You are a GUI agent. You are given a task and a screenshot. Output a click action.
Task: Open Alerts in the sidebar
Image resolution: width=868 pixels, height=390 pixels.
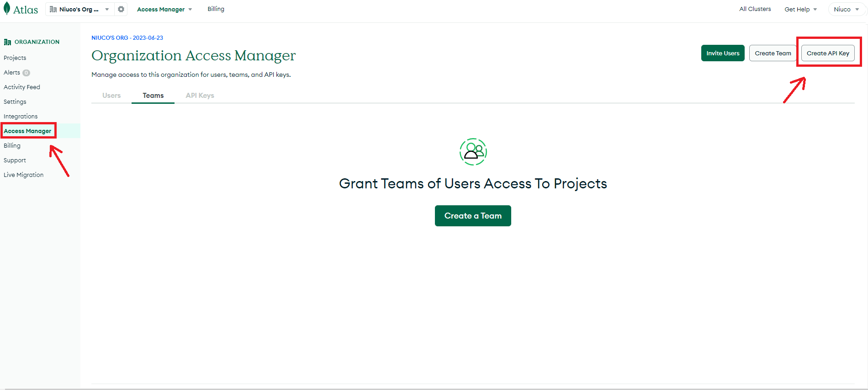pyautogui.click(x=12, y=72)
